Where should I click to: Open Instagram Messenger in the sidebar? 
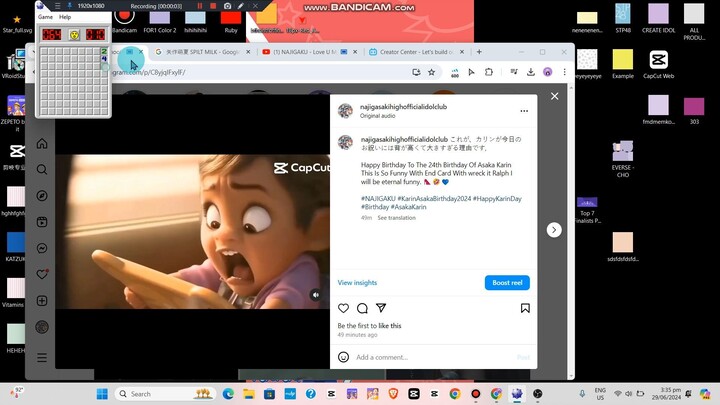42,248
